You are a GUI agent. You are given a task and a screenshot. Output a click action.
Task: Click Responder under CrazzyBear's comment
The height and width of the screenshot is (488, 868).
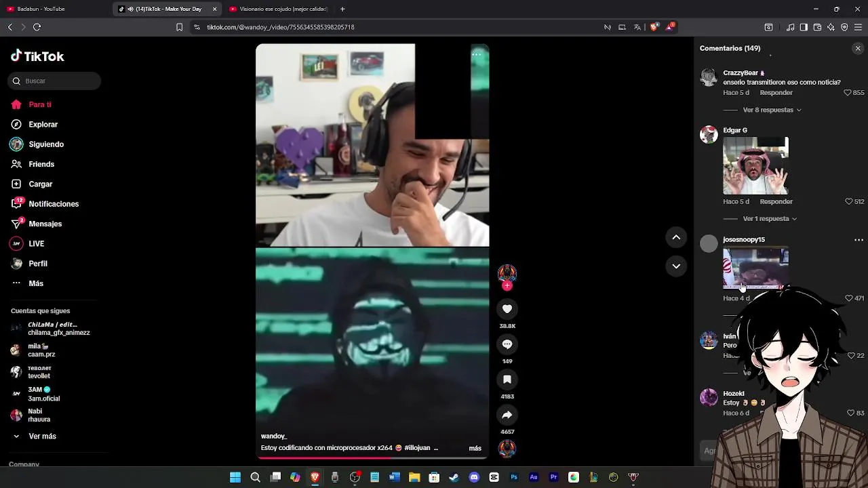(776, 93)
